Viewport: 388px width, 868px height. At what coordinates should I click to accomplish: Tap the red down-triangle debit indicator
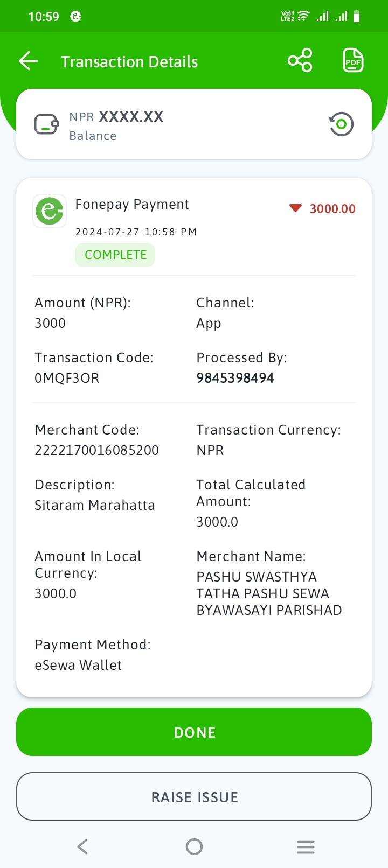coord(295,208)
